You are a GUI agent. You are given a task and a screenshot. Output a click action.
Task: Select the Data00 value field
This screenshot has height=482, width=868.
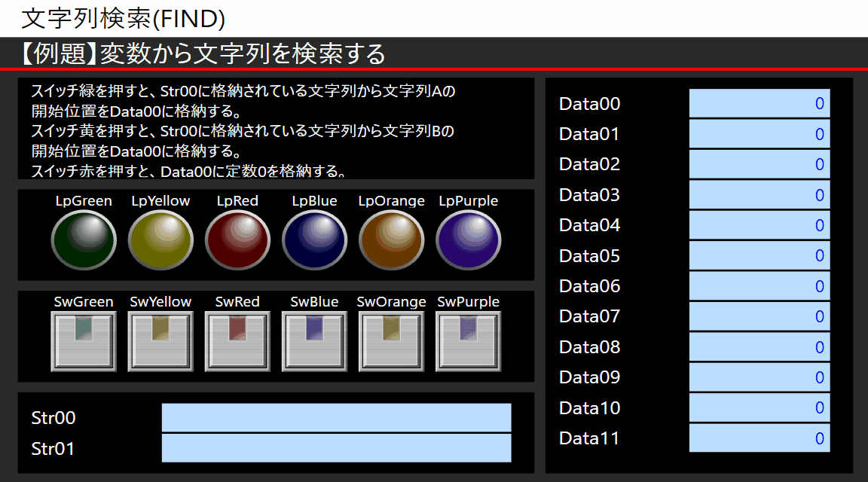(759, 104)
